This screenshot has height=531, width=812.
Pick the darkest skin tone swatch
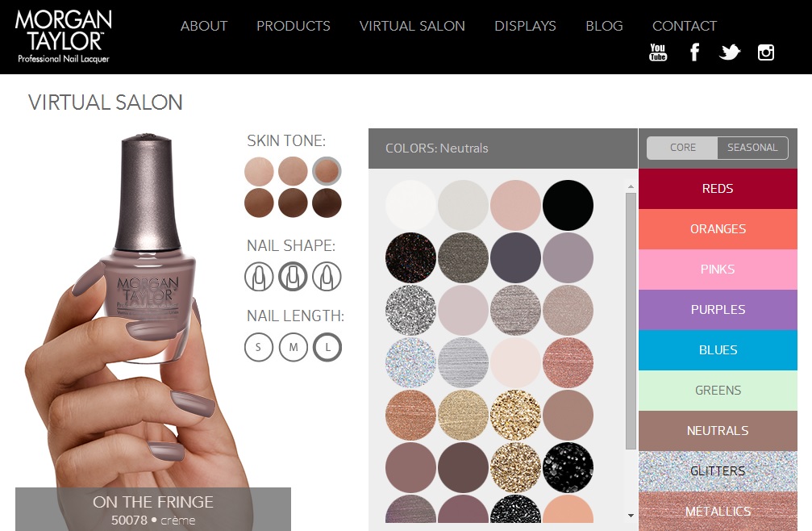327,203
